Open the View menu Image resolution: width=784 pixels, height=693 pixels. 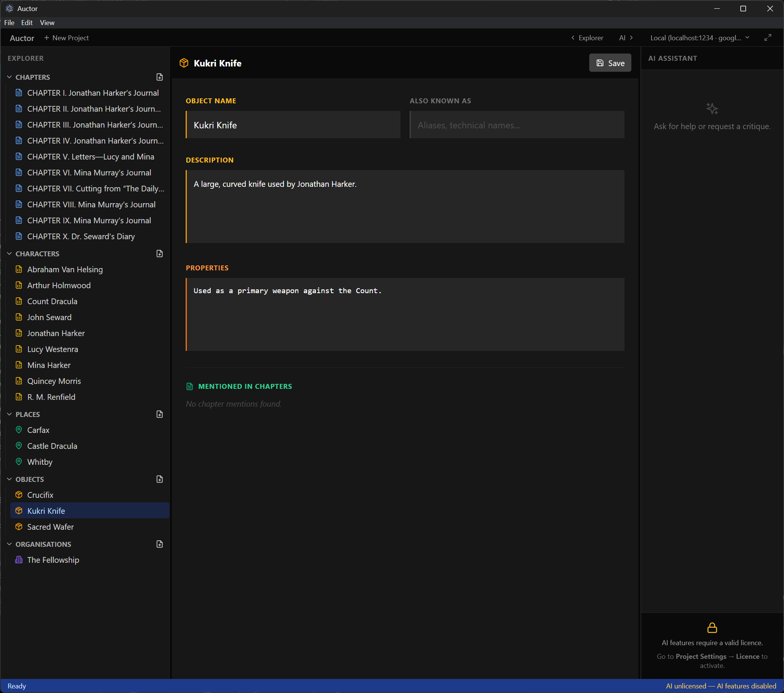pyautogui.click(x=47, y=23)
